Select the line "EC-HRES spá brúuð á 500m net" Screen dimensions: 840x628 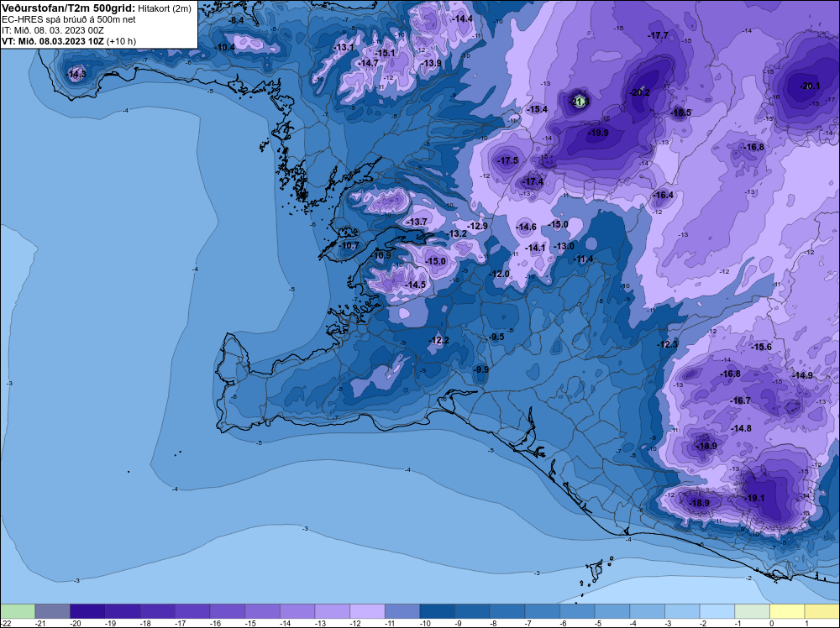tap(69, 19)
